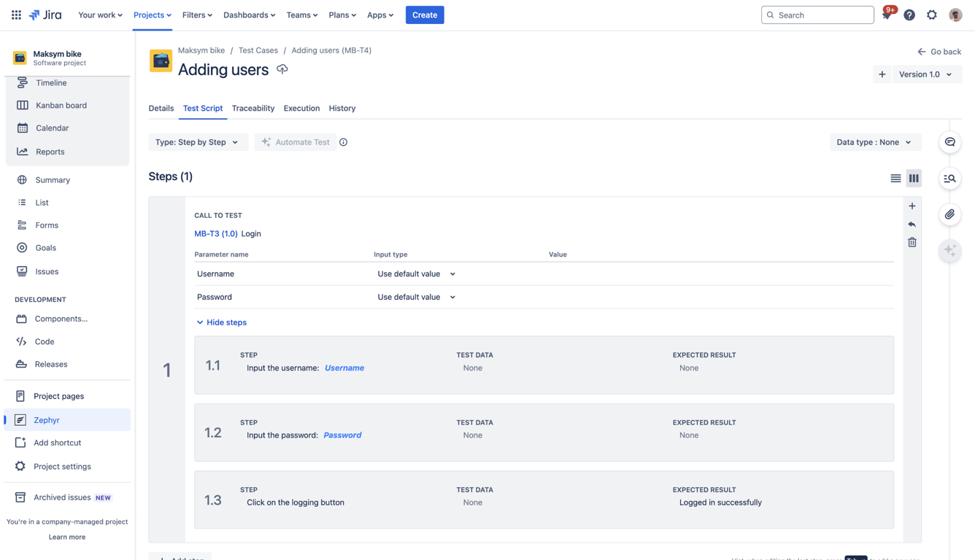Switch to History tab

[x=342, y=108]
